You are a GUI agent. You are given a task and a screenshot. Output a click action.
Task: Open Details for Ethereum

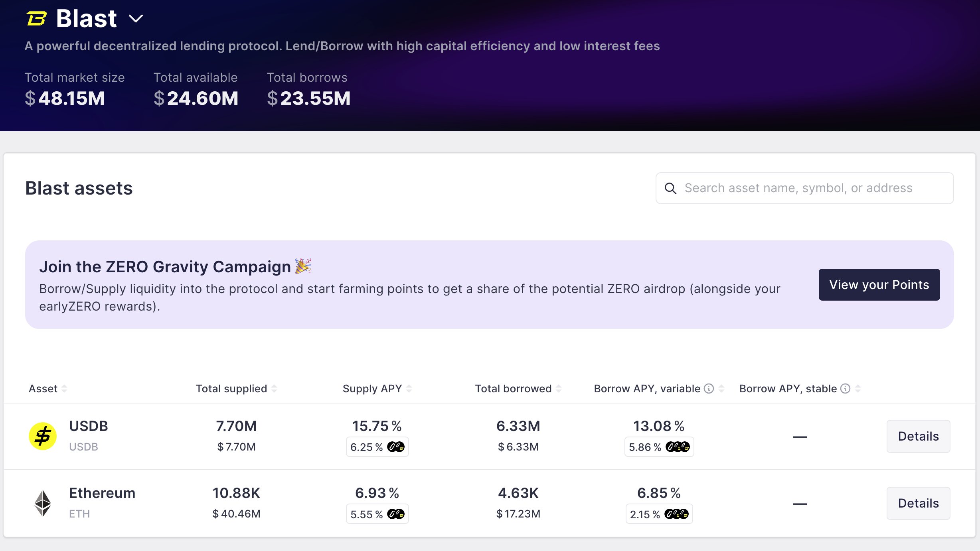tap(918, 503)
